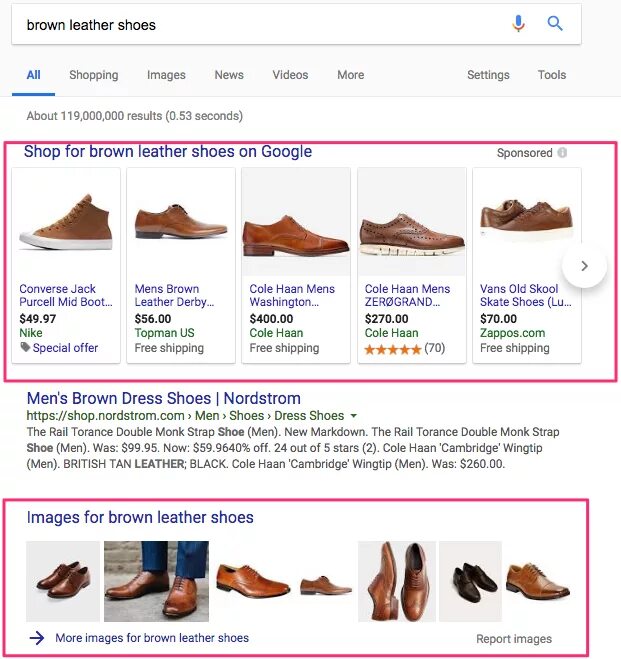Click the blue search magnifier icon

pos(555,24)
